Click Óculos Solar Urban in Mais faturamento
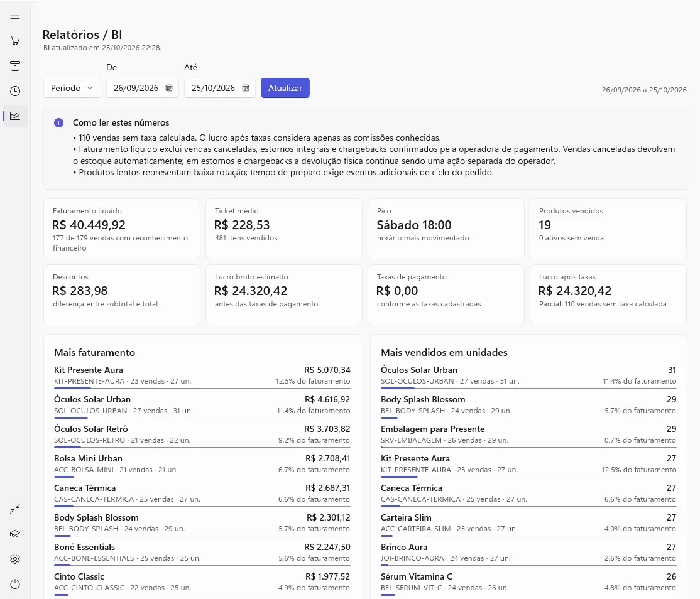The width and height of the screenshot is (700, 599). click(202, 405)
